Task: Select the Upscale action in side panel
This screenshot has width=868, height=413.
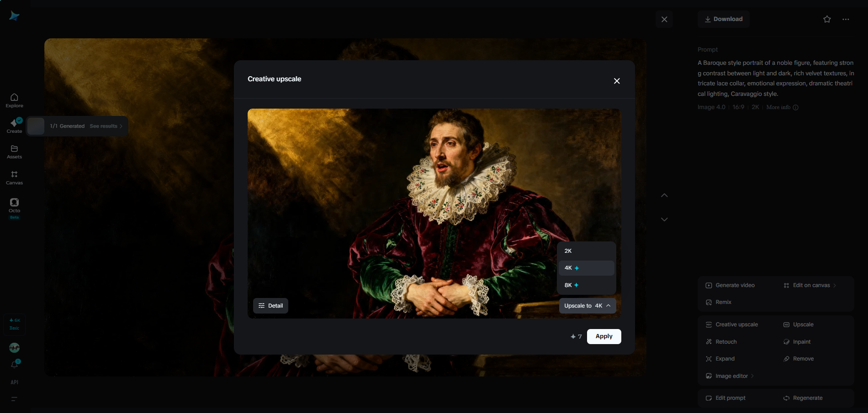Action: [x=799, y=324]
